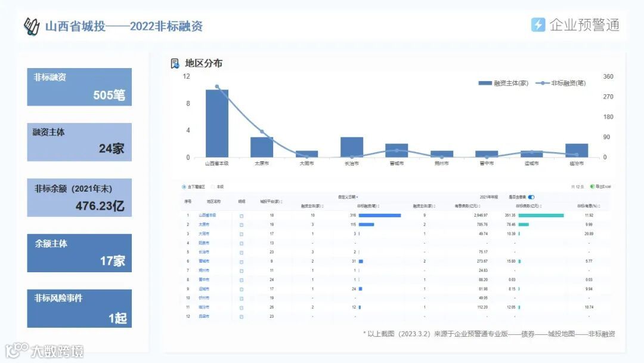Click the 112.20 value in row 11
The image size is (644, 363).
click(482, 307)
